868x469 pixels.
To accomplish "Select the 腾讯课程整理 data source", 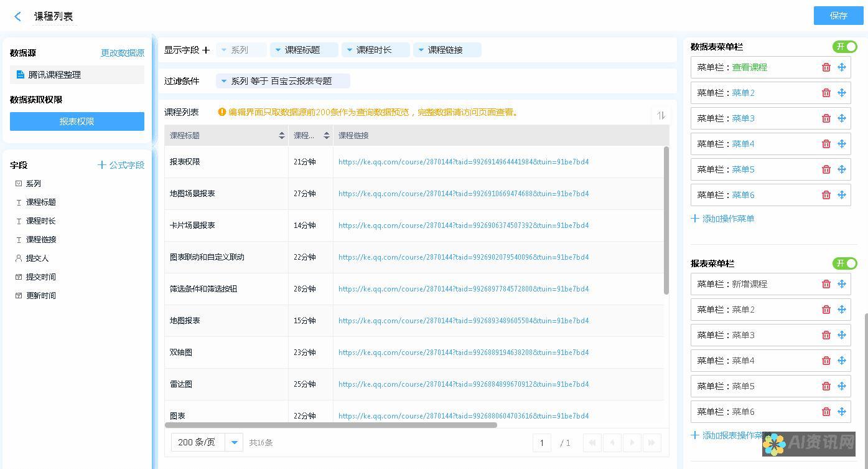I will click(77, 75).
